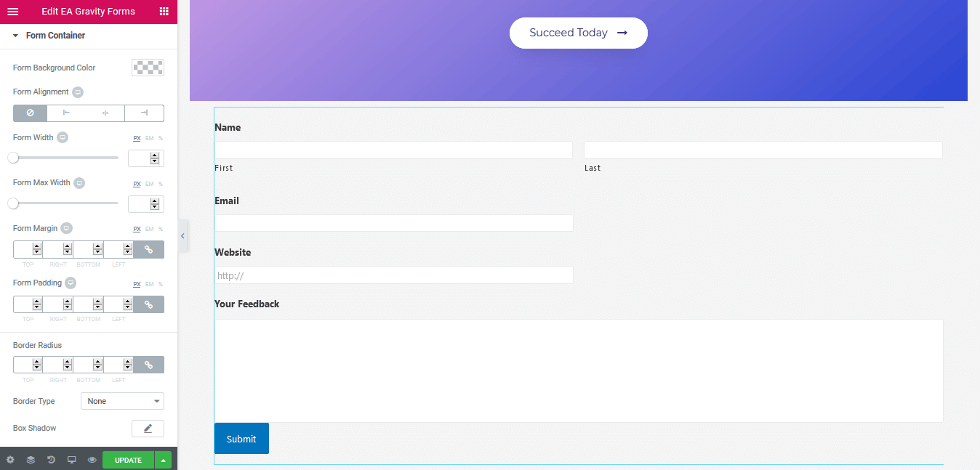Open revision history with the clock icon
Image resolution: width=980 pixels, height=470 pixels.
(51, 460)
